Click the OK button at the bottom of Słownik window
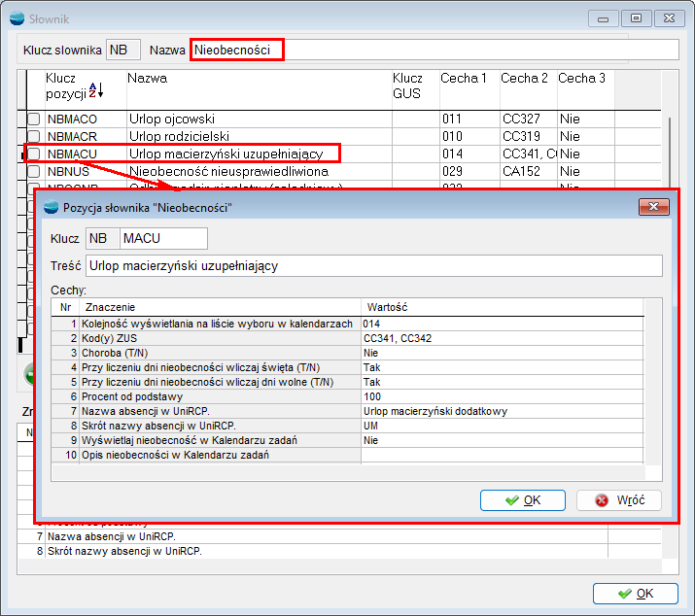Image resolution: width=695 pixels, height=616 pixels. click(x=635, y=593)
